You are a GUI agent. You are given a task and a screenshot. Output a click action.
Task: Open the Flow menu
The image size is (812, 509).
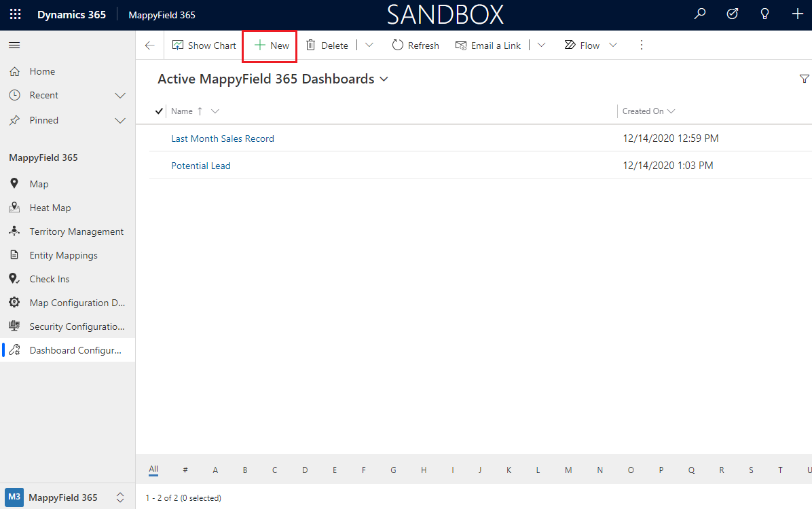pos(591,45)
